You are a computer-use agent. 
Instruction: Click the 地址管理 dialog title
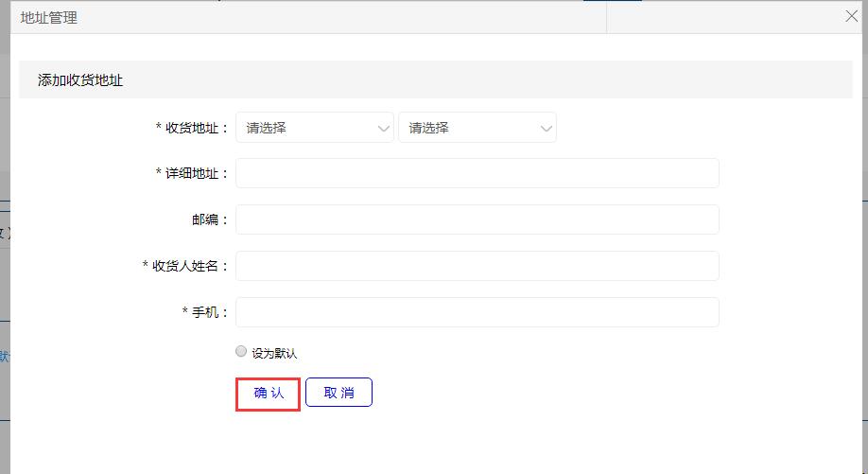(49, 17)
